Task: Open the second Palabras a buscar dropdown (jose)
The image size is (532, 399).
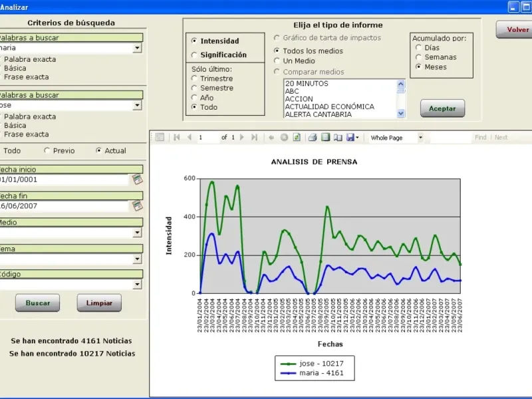Action: pyautogui.click(x=137, y=105)
